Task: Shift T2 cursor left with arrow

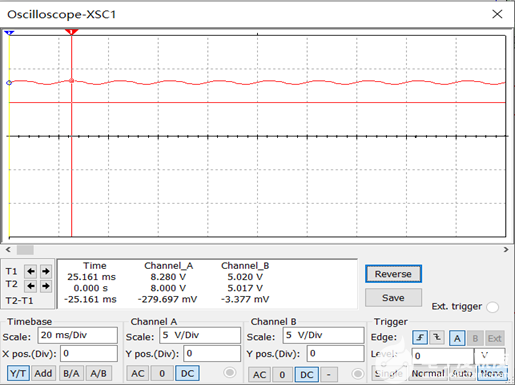Action: pyautogui.click(x=31, y=286)
